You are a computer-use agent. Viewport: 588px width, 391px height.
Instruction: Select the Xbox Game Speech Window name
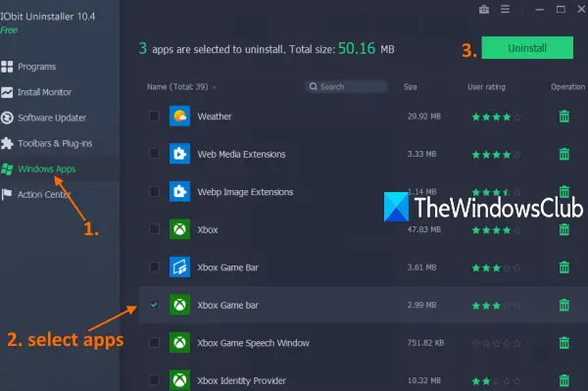point(254,343)
